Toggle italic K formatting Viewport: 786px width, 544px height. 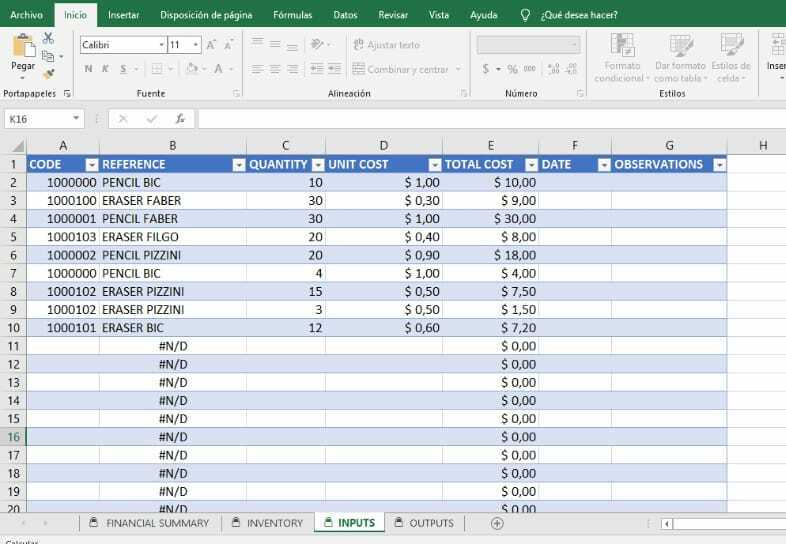point(105,69)
